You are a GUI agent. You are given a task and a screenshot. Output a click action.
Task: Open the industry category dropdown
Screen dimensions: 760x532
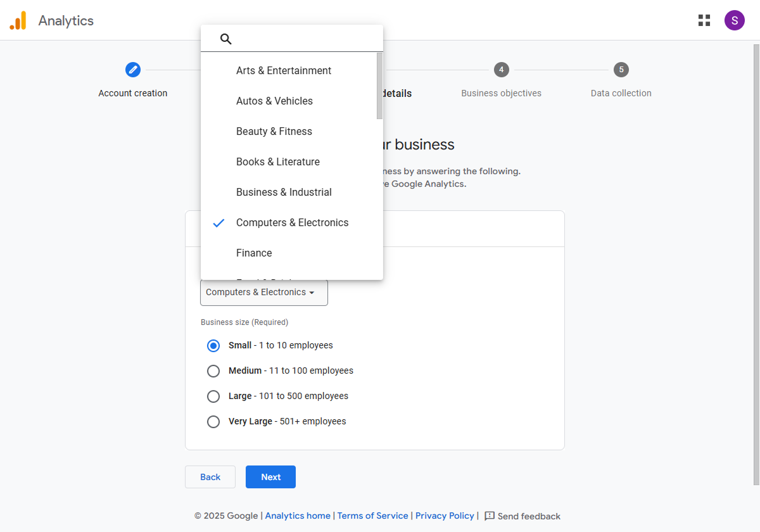(x=263, y=292)
